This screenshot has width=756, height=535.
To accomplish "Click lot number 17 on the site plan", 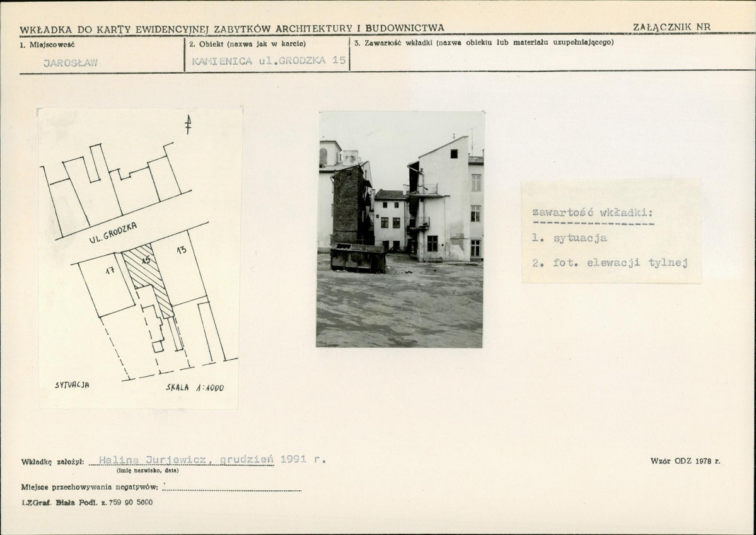I will [x=110, y=270].
